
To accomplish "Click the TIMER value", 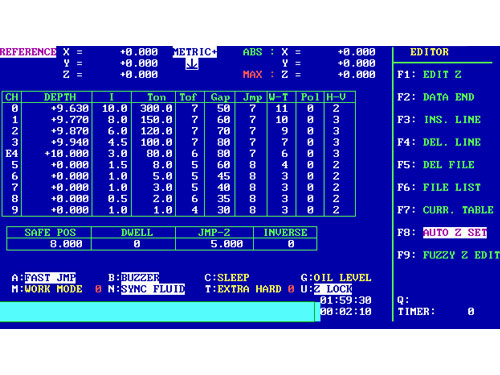I will (471, 311).
